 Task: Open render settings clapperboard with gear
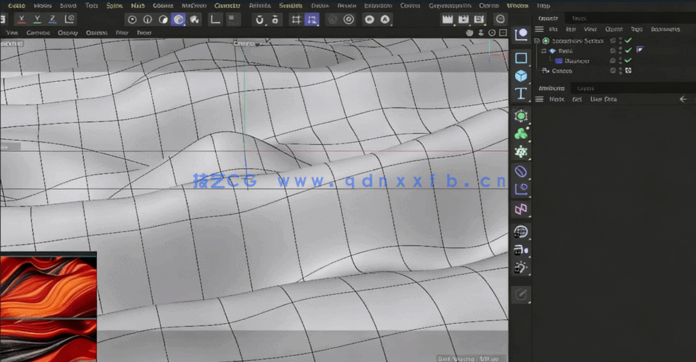[x=479, y=19]
